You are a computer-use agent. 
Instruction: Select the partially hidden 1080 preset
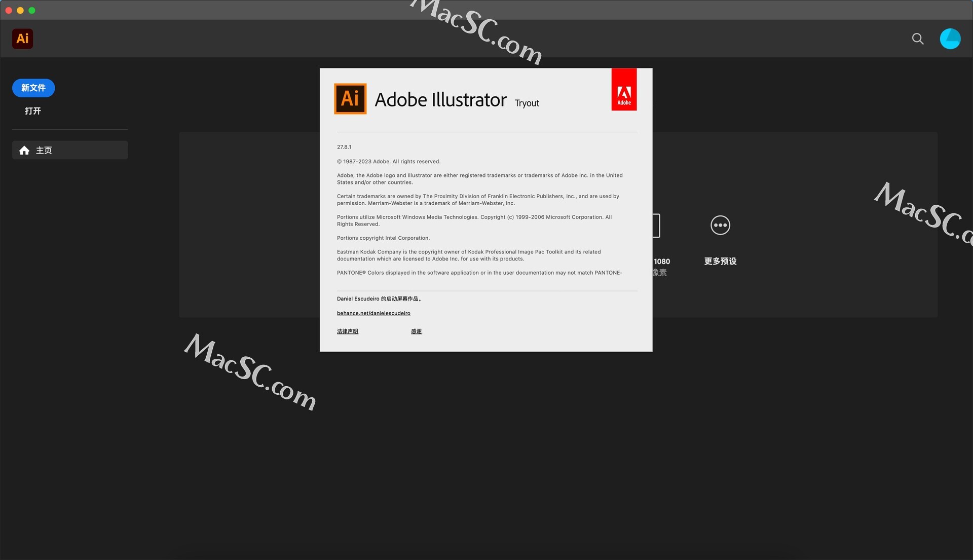(661, 246)
